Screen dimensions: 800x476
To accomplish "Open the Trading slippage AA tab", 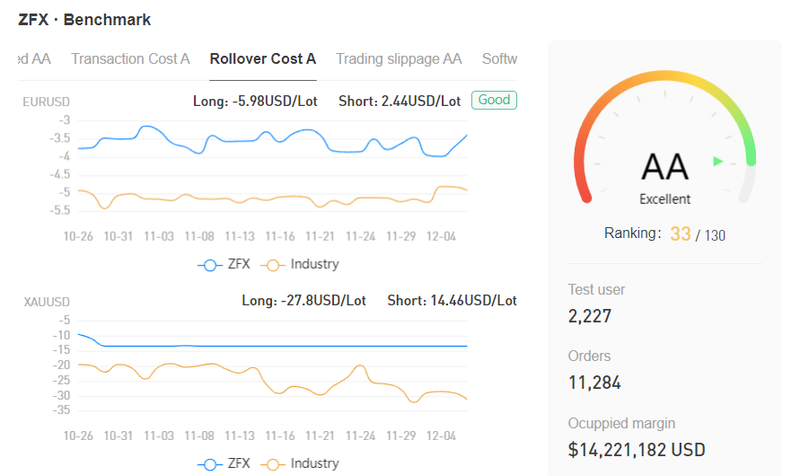I will [x=398, y=59].
